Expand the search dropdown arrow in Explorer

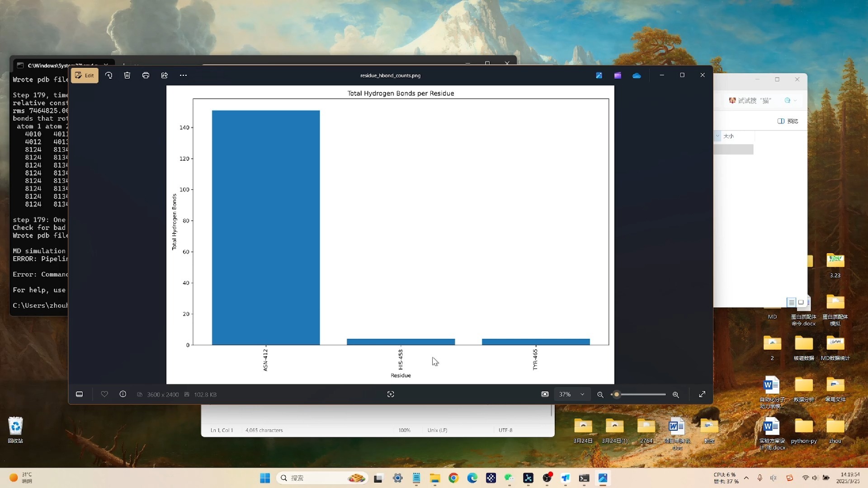click(x=795, y=101)
